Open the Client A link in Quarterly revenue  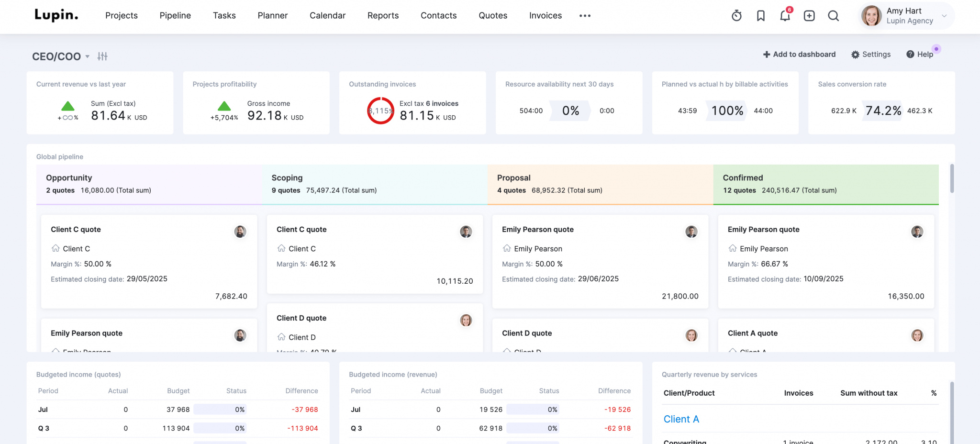[681, 419]
